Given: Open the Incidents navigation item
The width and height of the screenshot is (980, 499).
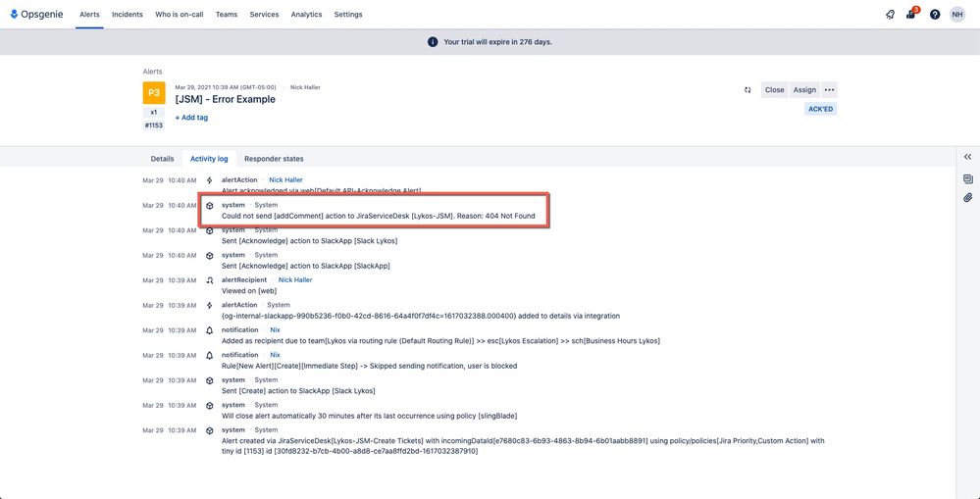Looking at the screenshot, I should click(128, 15).
